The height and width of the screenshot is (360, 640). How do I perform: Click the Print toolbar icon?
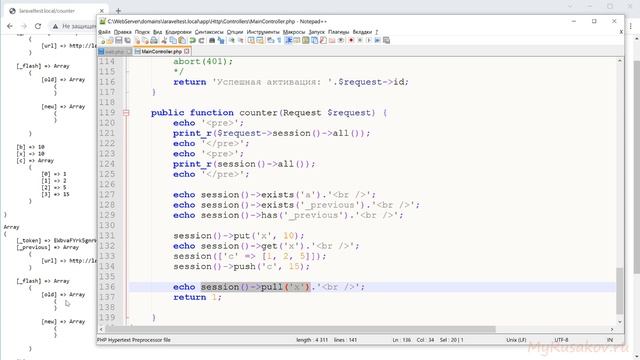tap(154, 40)
